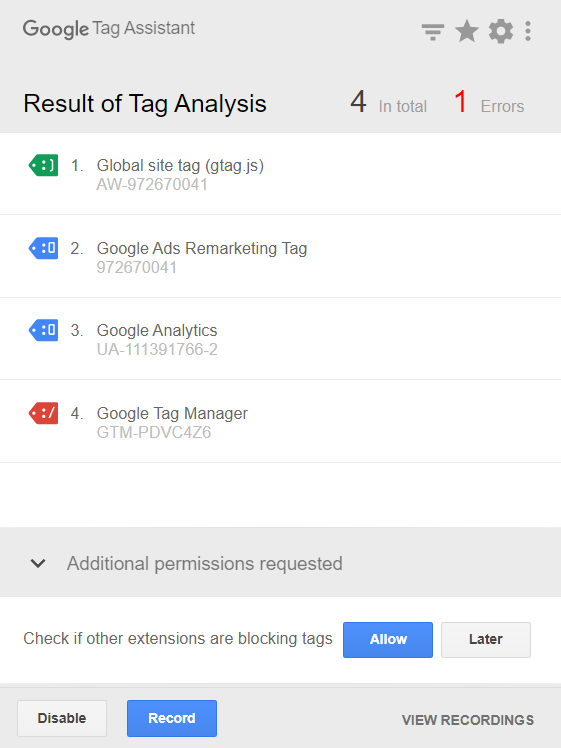This screenshot has height=748, width=561.
Task: Click the Allow button
Action: pyautogui.click(x=388, y=640)
